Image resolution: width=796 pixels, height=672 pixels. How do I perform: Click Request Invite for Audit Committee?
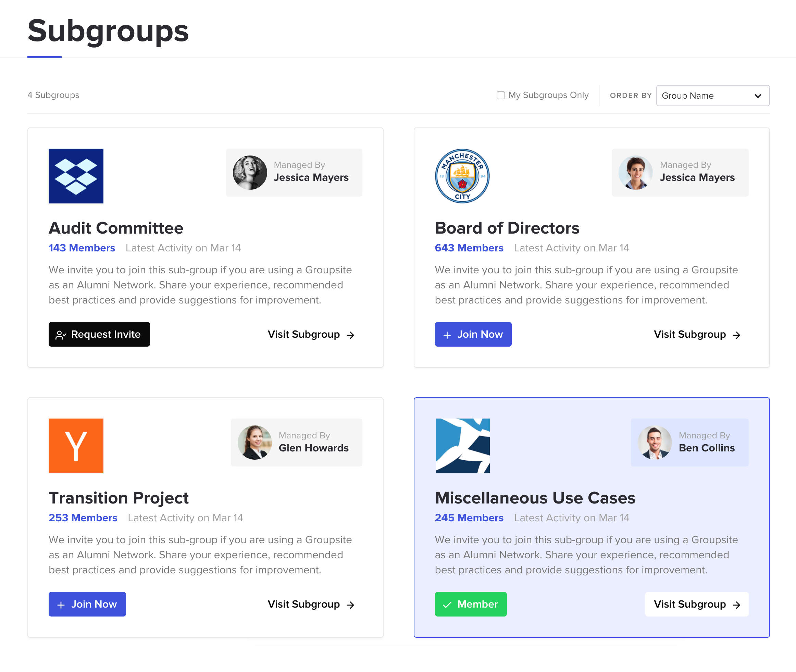point(99,334)
